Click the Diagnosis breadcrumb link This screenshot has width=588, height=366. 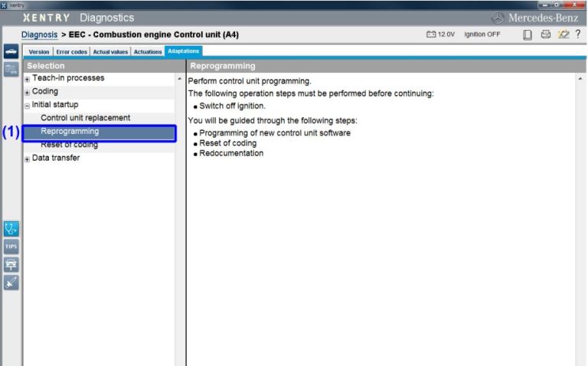[39, 34]
